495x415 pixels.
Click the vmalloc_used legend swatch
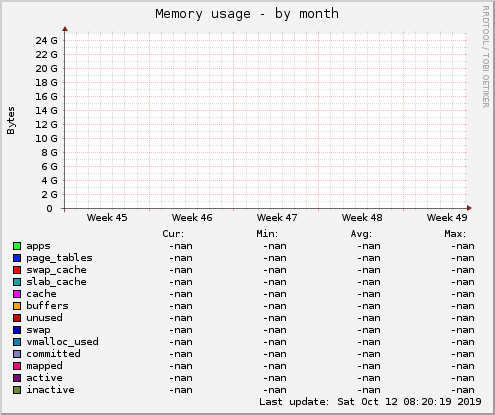pos(17,342)
